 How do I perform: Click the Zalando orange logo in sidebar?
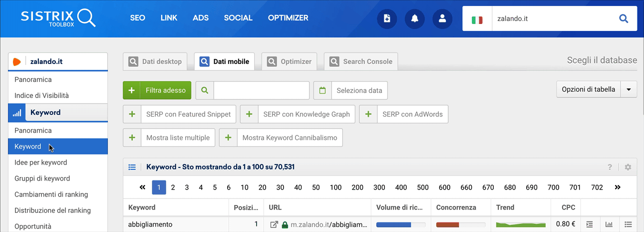point(16,62)
